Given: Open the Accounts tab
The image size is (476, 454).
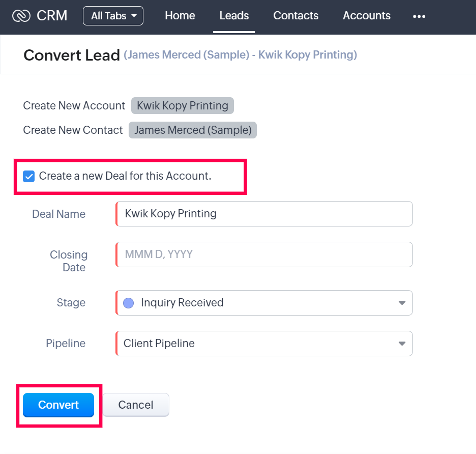Looking at the screenshot, I should point(367,16).
